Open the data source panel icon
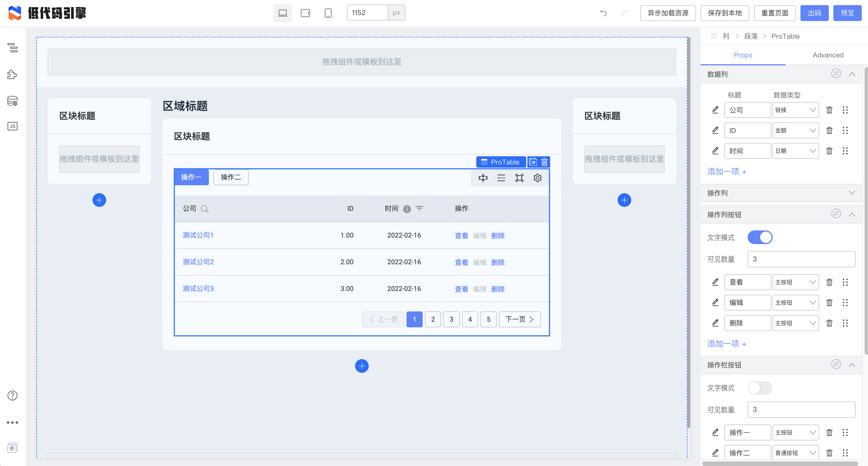The image size is (868, 466). click(12, 101)
